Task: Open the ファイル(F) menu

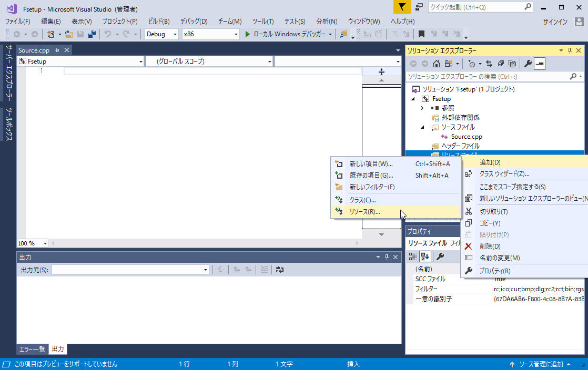Action: point(17,22)
